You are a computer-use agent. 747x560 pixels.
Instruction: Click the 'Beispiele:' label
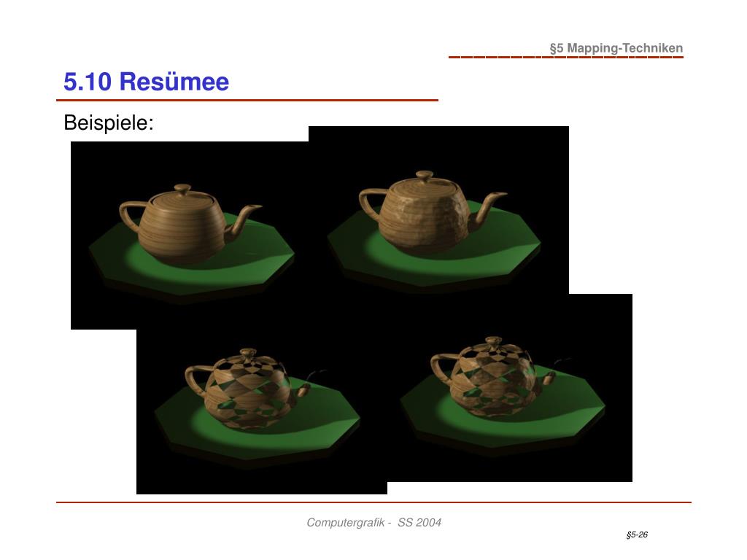[x=109, y=122]
